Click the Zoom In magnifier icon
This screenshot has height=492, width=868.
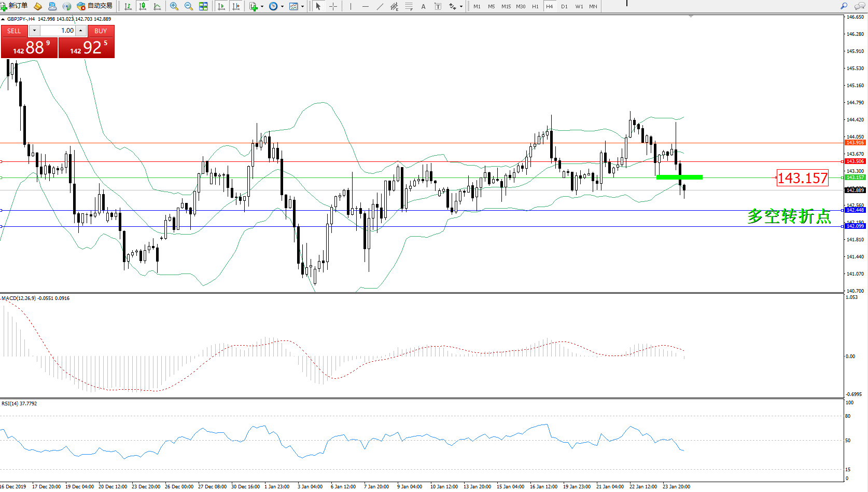click(174, 6)
